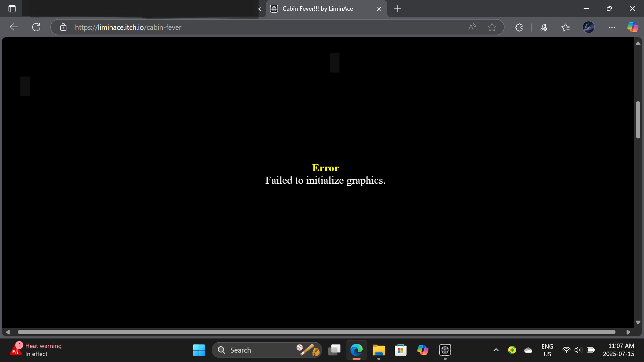Refresh the current page
Screen dimensions: 644x362
coord(36,27)
